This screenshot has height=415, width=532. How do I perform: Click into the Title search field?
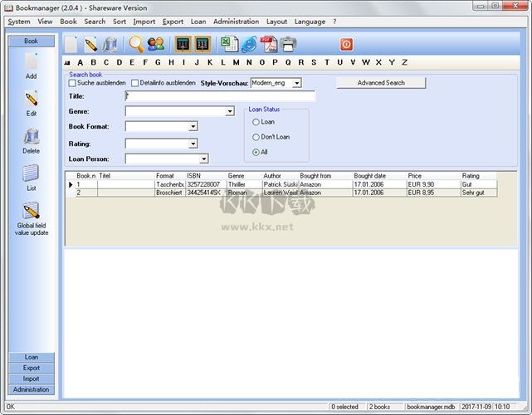(220, 96)
